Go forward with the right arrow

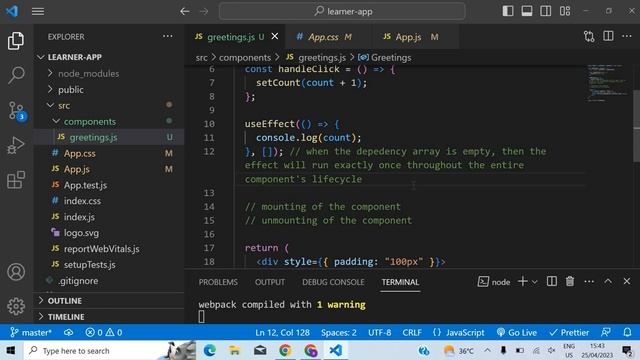point(204,11)
